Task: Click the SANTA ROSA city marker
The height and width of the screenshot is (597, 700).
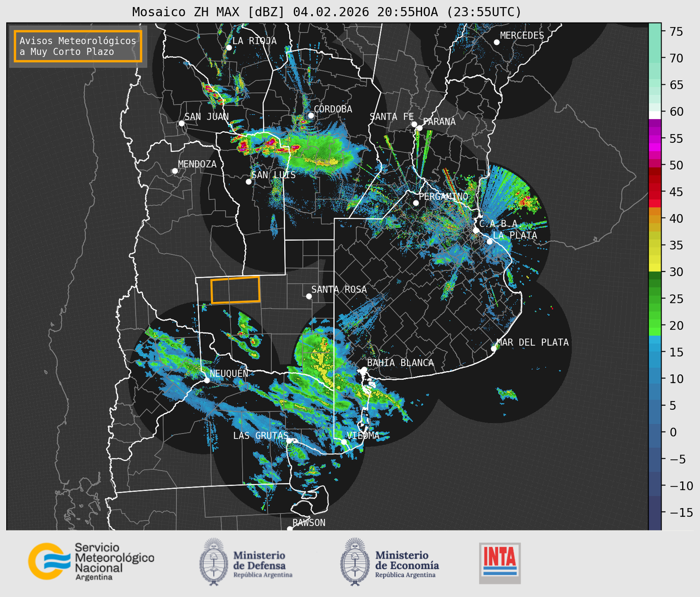Action: click(309, 296)
